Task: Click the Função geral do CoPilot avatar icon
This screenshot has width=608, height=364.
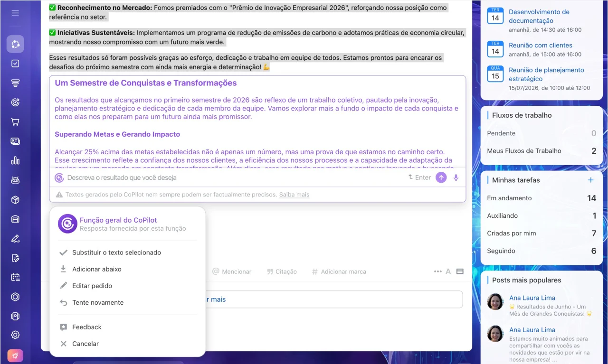Action: point(67,224)
